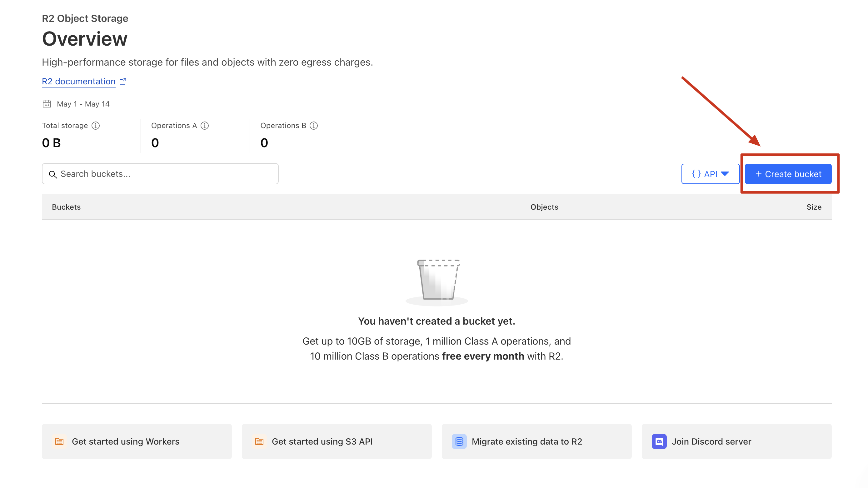Image resolution: width=868 pixels, height=488 pixels.
Task: Click the document icon beside Workers guide
Action: [59, 441]
